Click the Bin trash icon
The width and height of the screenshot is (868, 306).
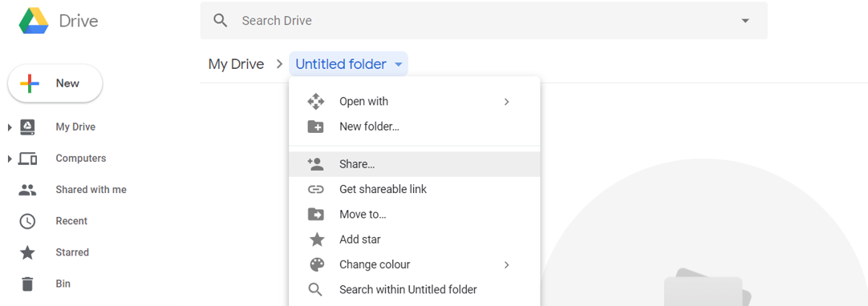[x=27, y=284]
